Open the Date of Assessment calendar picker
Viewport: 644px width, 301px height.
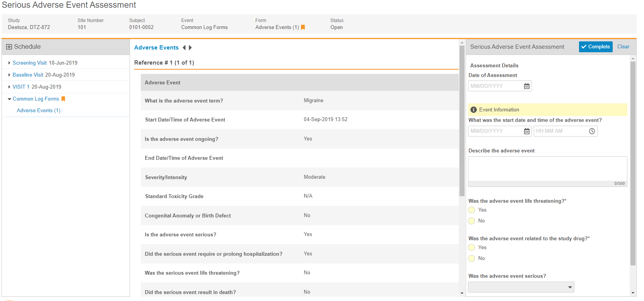(526, 86)
